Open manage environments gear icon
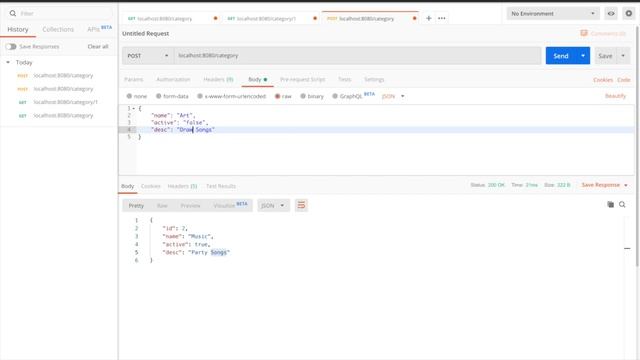This screenshot has width=640, height=360. click(629, 13)
